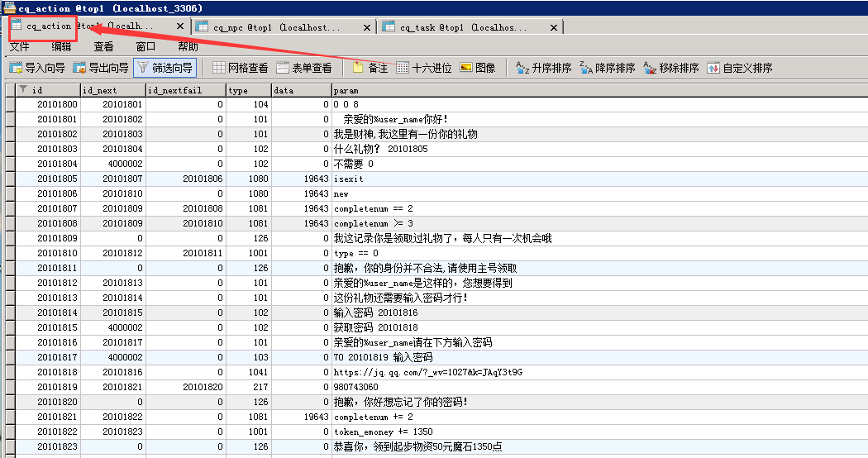Click the id_nextfail column header
The image size is (868, 458).
tap(174, 89)
